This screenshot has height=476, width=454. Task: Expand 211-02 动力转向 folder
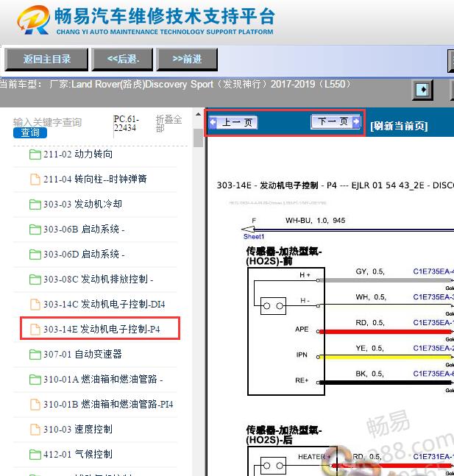point(78,154)
